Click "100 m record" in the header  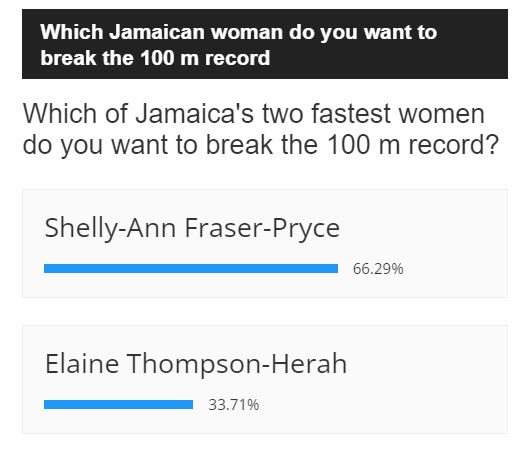205,58
